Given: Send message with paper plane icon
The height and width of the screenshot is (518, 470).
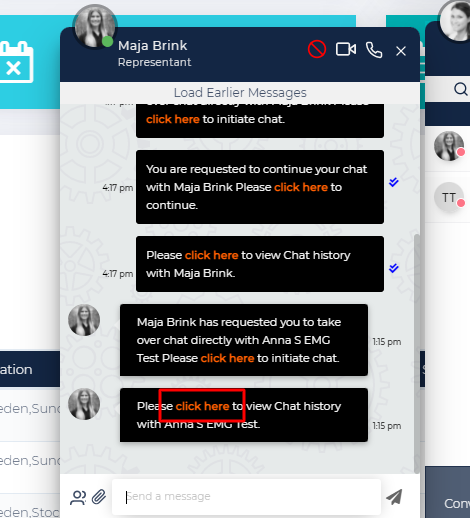Looking at the screenshot, I should 394,497.
